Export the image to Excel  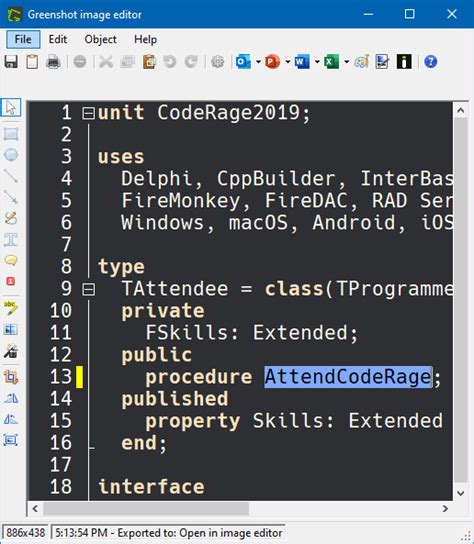(x=331, y=62)
